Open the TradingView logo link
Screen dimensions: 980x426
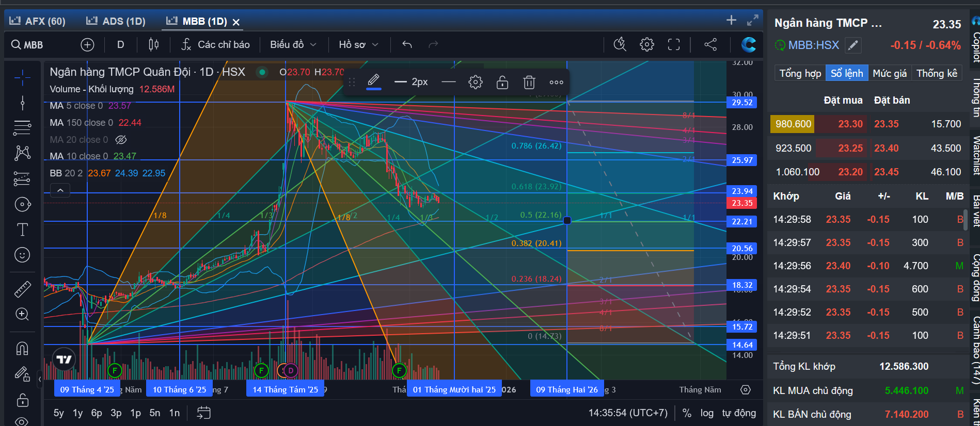[x=64, y=359]
